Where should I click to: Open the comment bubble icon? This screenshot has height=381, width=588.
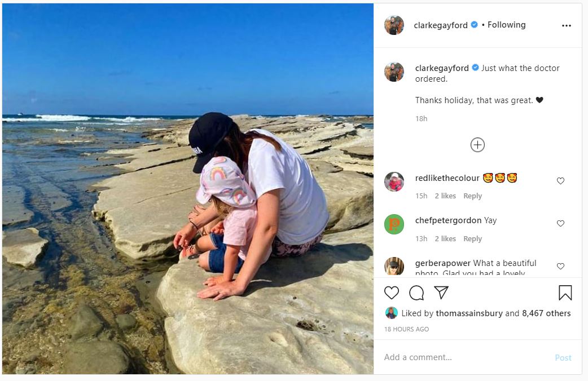pyautogui.click(x=416, y=293)
